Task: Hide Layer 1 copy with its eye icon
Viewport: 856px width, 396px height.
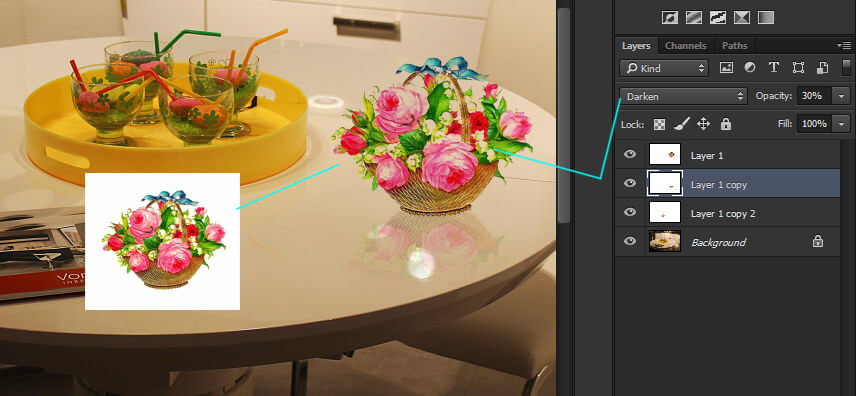Action: click(x=630, y=183)
